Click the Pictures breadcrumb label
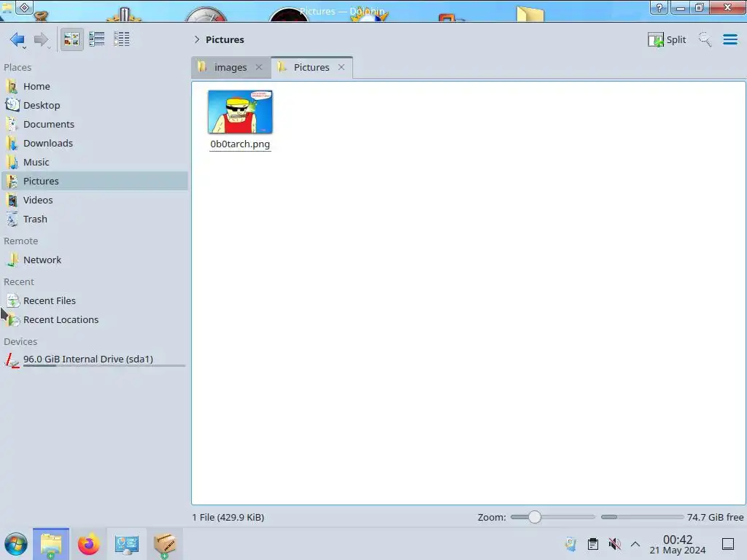Image resolution: width=747 pixels, height=560 pixels. click(225, 39)
